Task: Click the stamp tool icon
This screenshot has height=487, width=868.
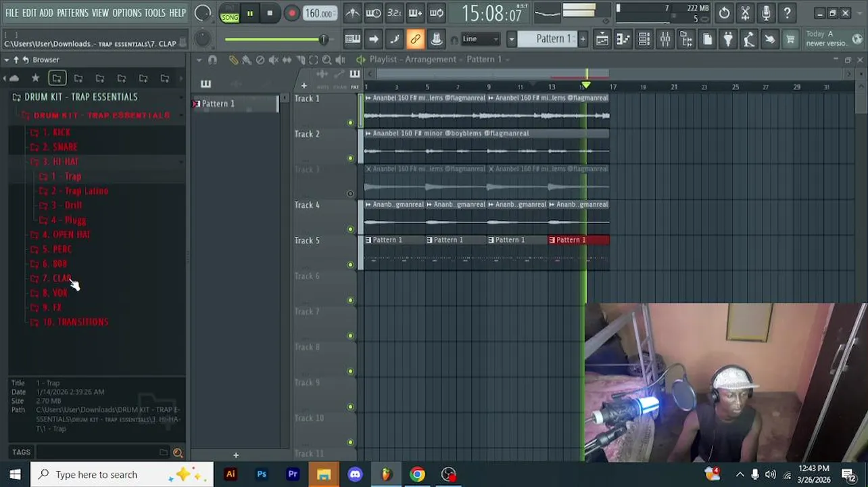Action: [436, 39]
